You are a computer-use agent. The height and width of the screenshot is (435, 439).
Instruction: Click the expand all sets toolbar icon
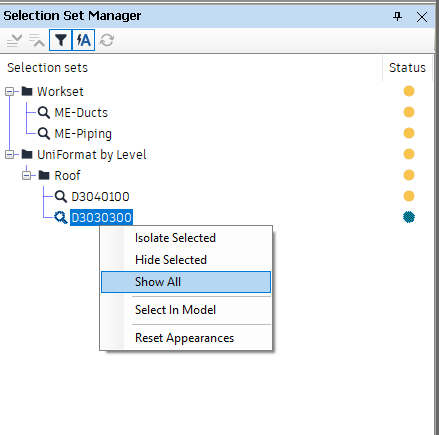[x=14, y=40]
